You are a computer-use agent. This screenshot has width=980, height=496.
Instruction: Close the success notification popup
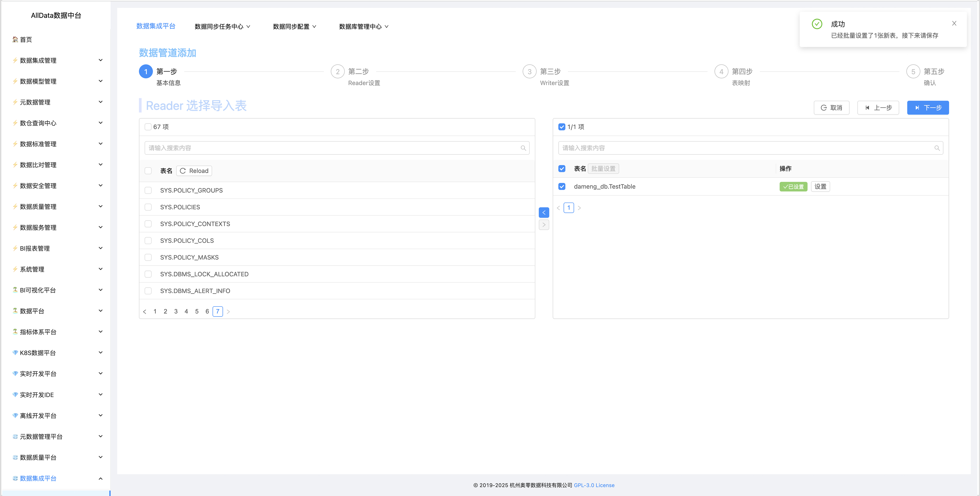954,24
